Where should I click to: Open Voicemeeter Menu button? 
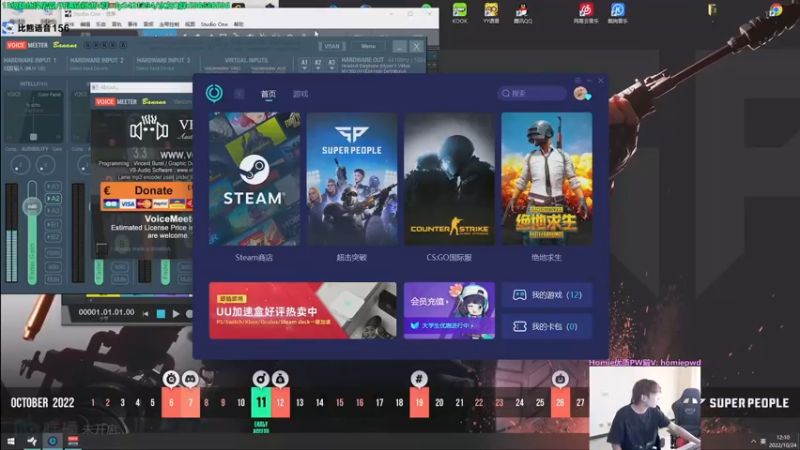[x=368, y=46]
